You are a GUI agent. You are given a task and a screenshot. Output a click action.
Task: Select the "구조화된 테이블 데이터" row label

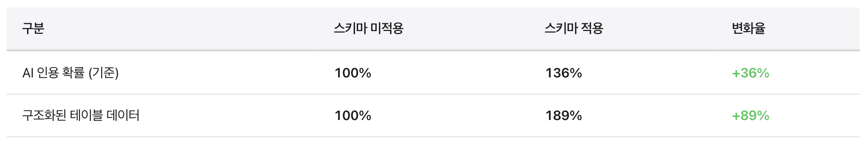[81, 115]
